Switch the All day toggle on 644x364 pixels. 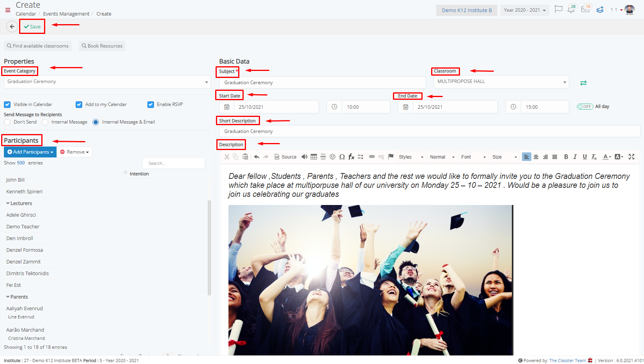pos(585,106)
